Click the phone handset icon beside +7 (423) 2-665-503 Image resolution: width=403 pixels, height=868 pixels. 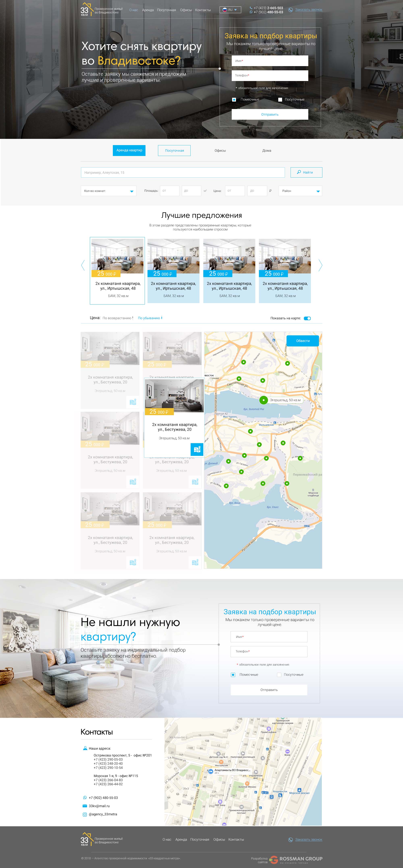point(251,7)
